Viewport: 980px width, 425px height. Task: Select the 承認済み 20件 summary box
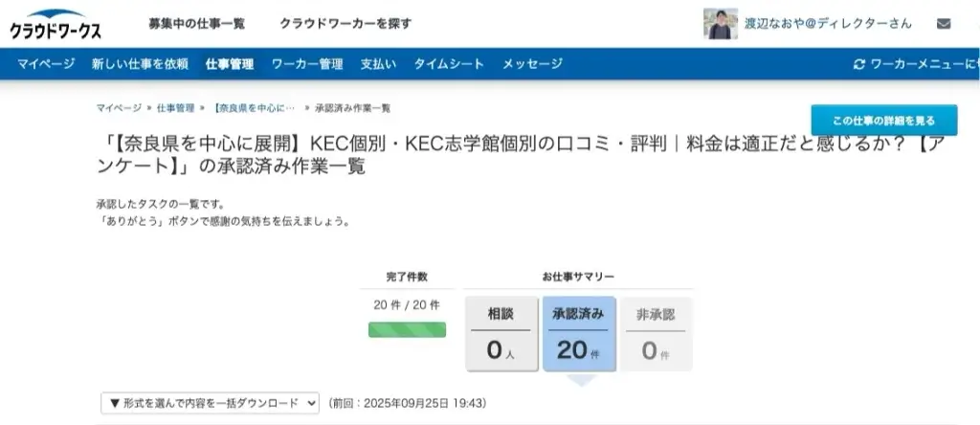[578, 334]
